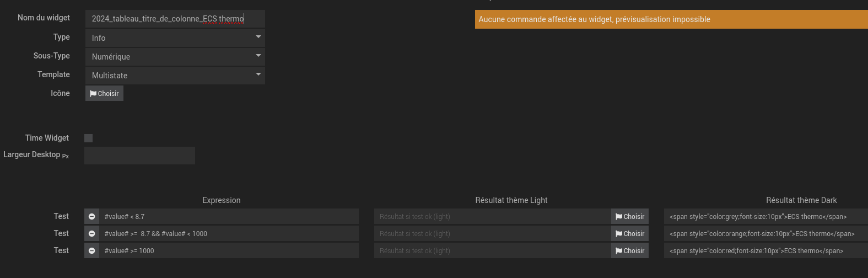This screenshot has width=868, height=278.
Task: Click the minus icon on first Test row
Action: (91, 217)
